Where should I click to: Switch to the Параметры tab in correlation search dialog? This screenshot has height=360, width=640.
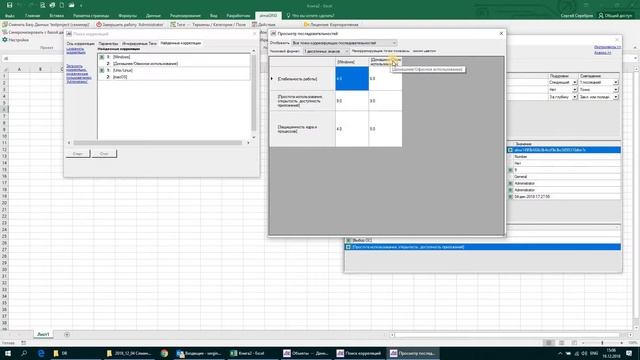(x=108, y=43)
